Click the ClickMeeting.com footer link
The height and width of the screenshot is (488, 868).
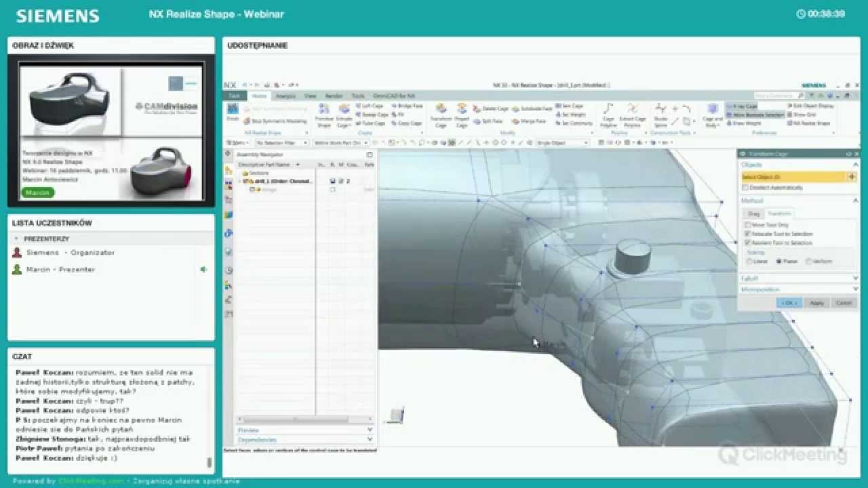(x=92, y=481)
